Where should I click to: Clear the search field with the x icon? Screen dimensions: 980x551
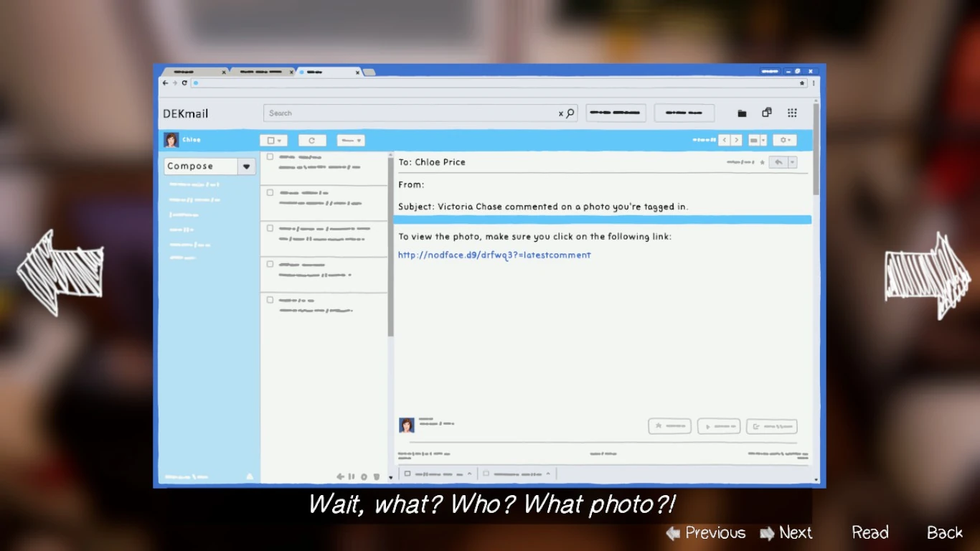(x=561, y=113)
